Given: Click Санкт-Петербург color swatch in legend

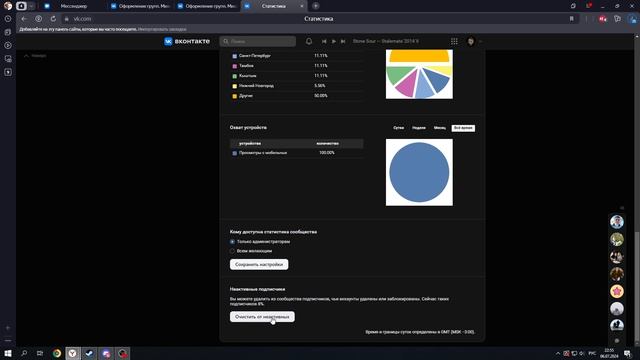Looking at the screenshot, I should [x=234, y=56].
